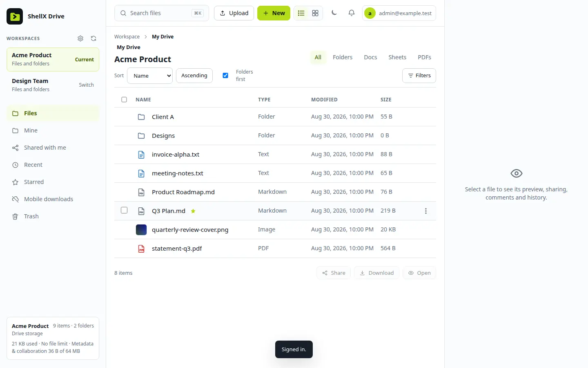Switch to grid view layout
The width and height of the screenshot is (588, 368).
coord(315,13)
